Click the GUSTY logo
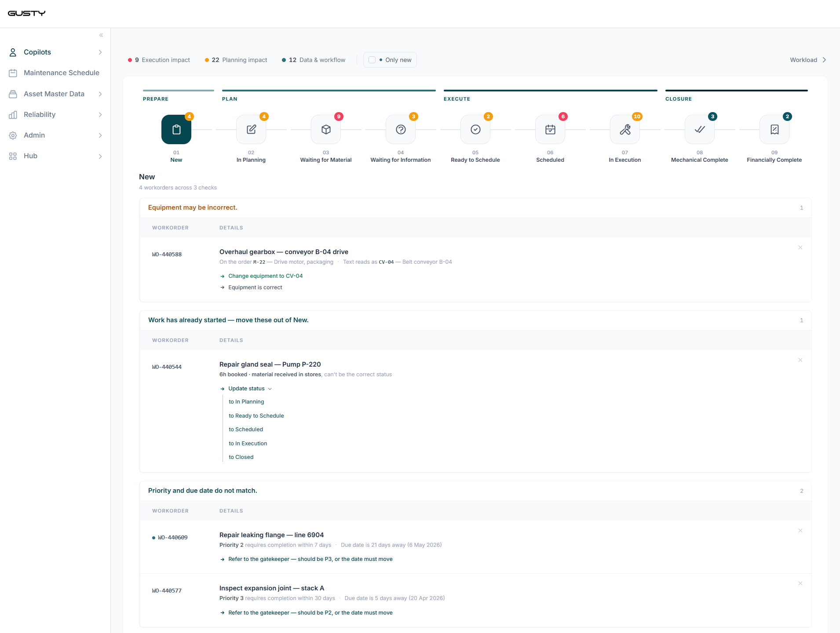This screenshot has height=633, width=840. pos(26,13)
